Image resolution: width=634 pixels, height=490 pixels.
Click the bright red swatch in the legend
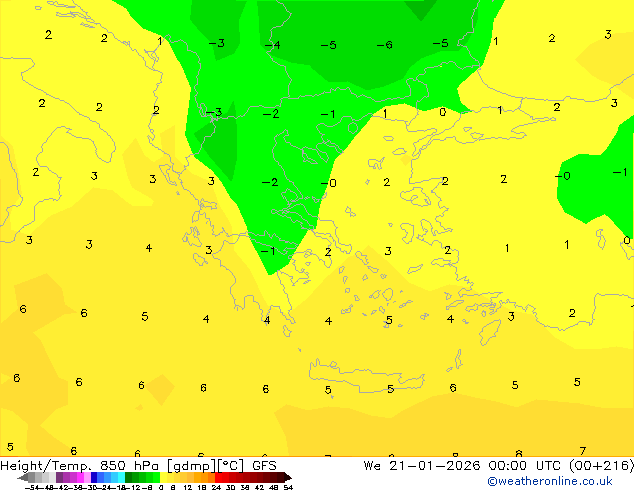tap(218, 477)
